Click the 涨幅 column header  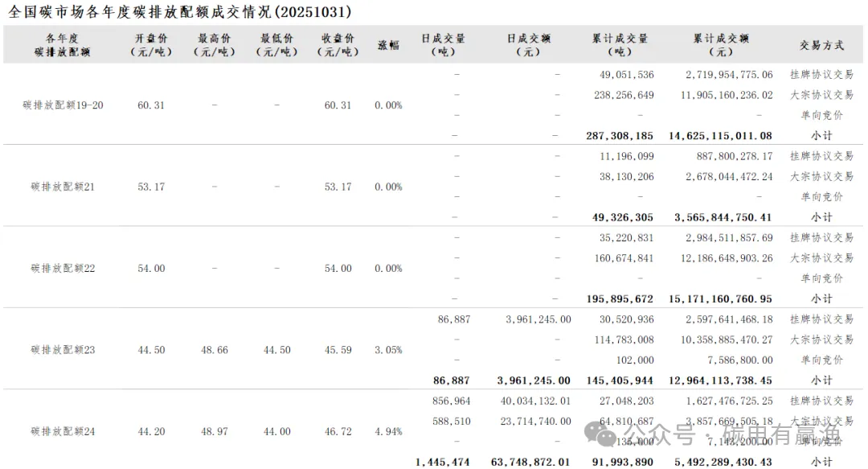388,45
